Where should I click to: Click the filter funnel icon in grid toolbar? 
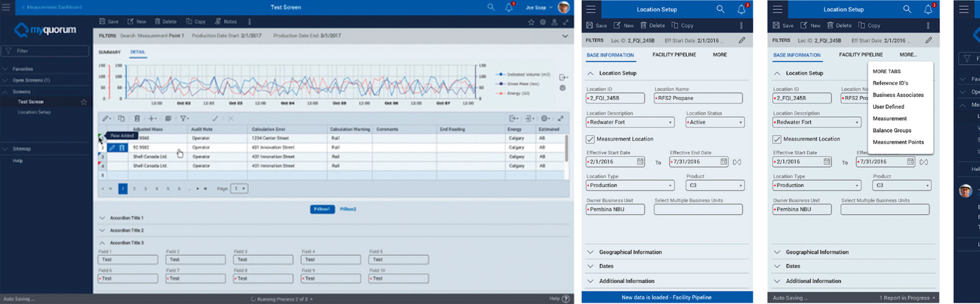183,118
